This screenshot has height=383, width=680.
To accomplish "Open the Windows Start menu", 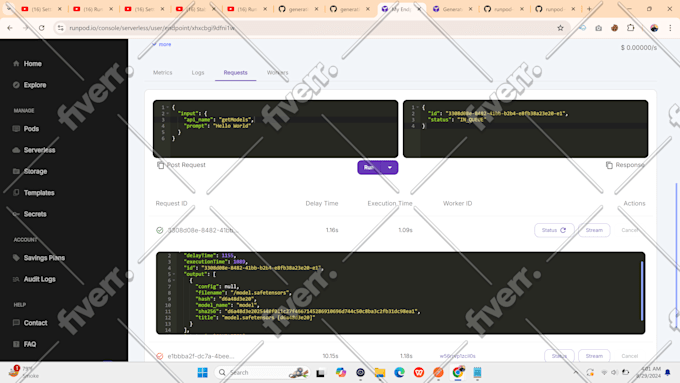I will [x=203, y=373].
